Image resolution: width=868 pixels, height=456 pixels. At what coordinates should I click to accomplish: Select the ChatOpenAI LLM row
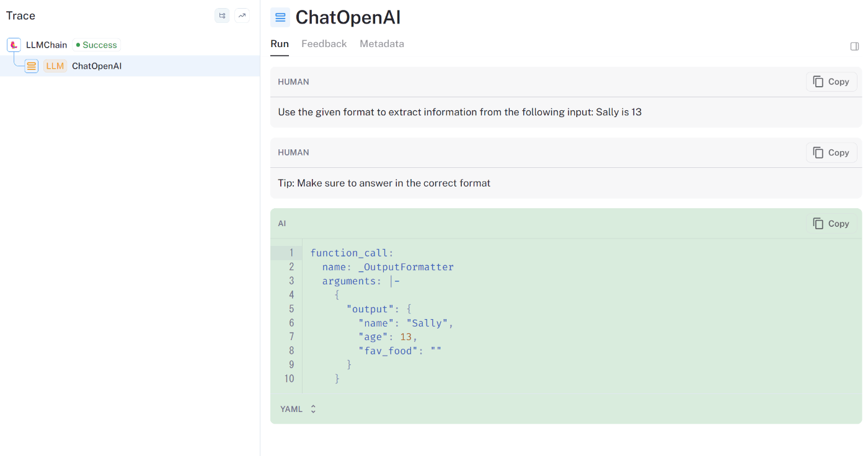(x=130, y=66)
